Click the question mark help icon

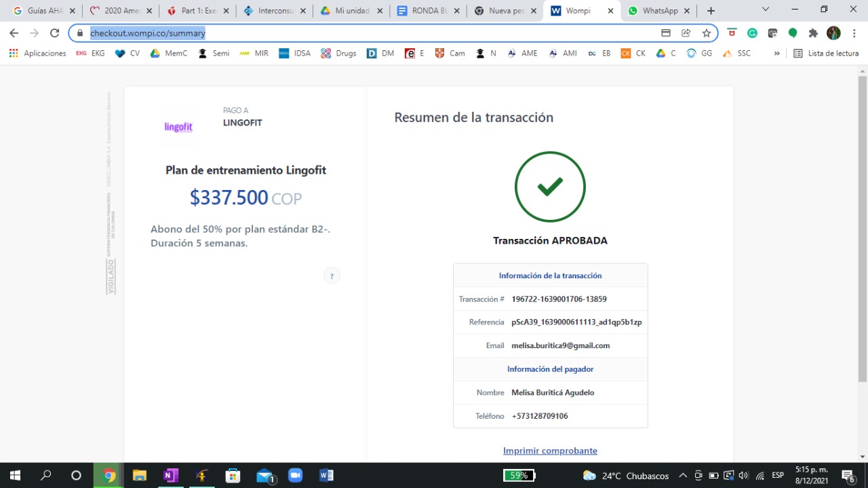point(332,276)
